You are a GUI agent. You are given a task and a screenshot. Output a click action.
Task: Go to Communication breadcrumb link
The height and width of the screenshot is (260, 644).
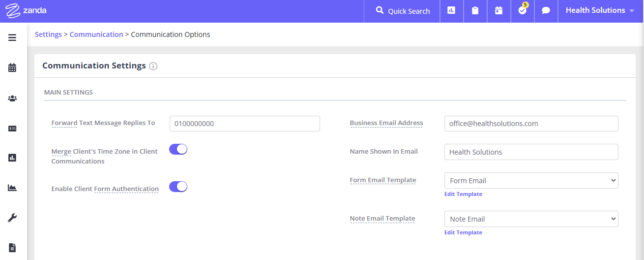click(x=96, y=34)
